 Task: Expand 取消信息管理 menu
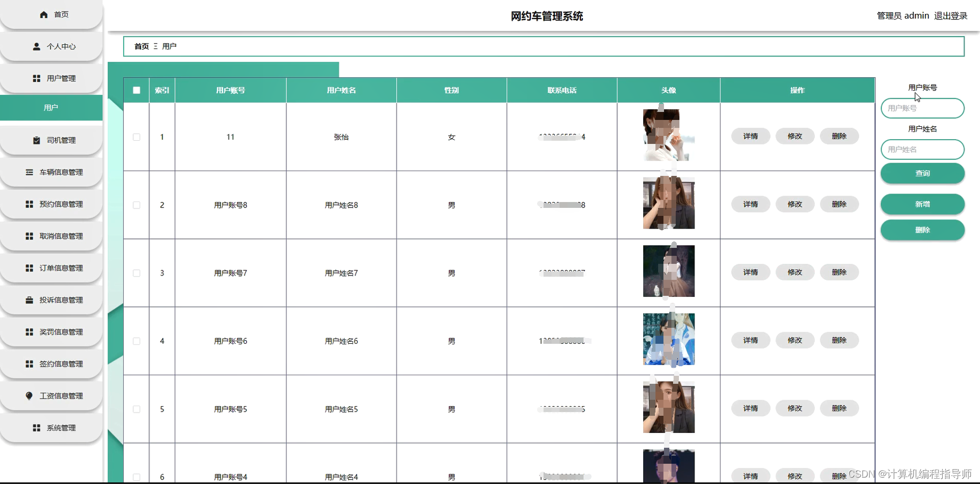pos(51,236)
